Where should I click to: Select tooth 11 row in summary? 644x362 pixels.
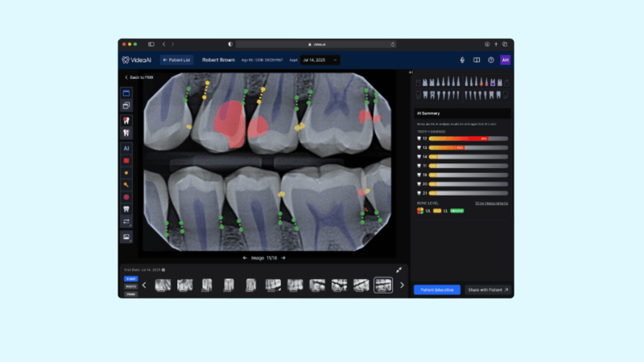click(462, 166)
